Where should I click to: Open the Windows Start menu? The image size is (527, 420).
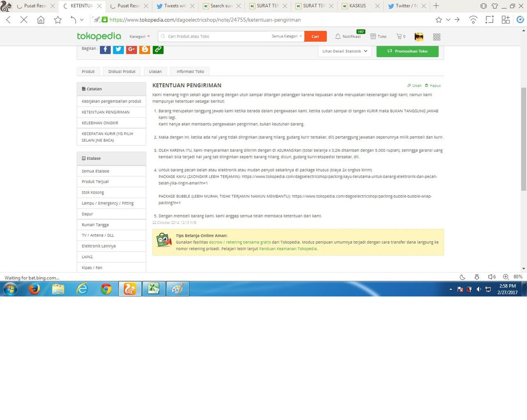click(x=10, y=289)
